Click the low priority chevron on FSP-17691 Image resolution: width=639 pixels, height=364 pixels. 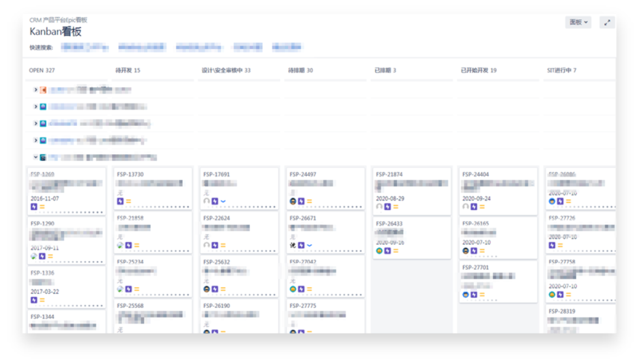point(223,201)
